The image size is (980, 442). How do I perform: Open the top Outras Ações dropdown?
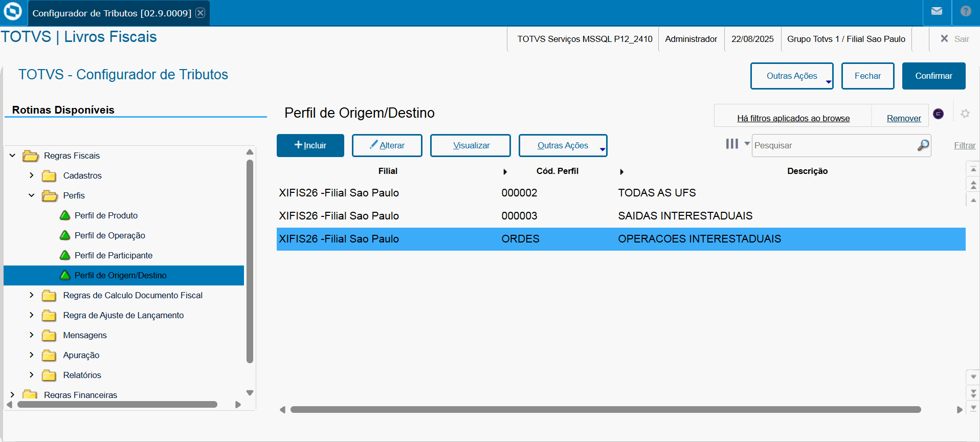792,76
